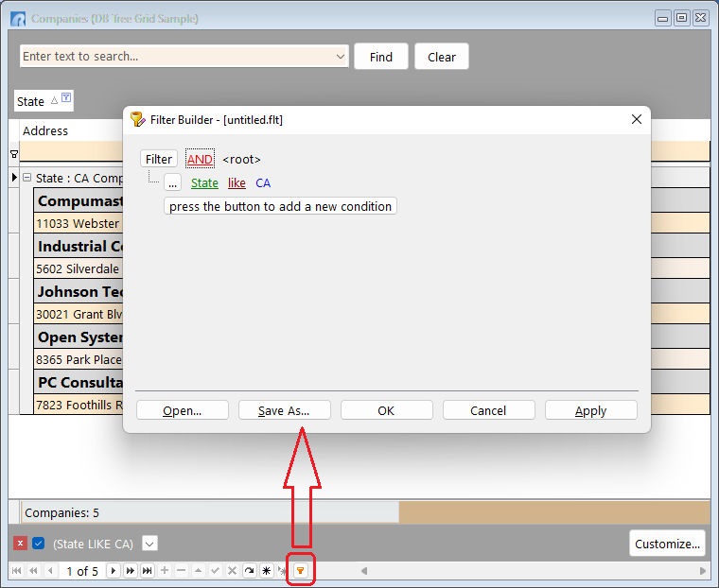Screen dimensions: 719x588
Task: Click the Filter button in the Filter Builder
Action: pyautogui.click(x=159, y=159)
